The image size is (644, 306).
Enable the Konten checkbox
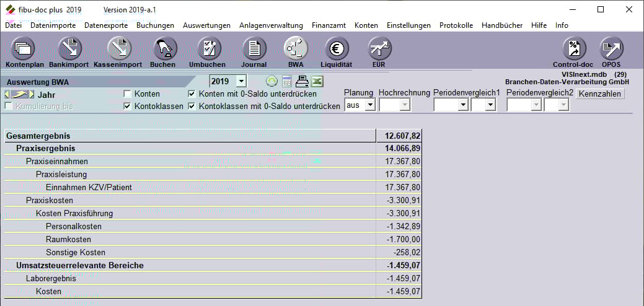tap(127, 94)
